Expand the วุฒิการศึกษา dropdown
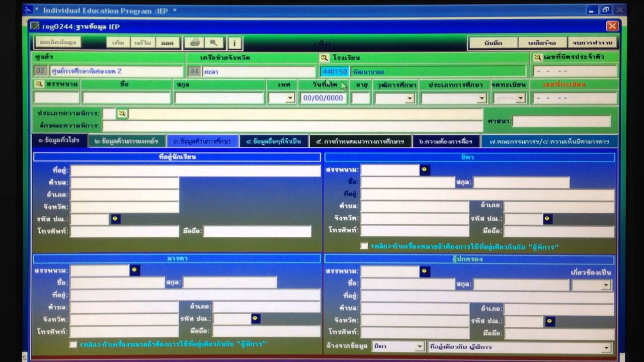The image size is (644, 362). click(410, 99)
